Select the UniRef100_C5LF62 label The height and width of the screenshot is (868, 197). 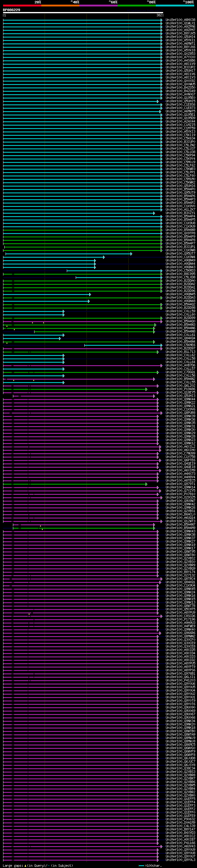[x=180, y=165]
